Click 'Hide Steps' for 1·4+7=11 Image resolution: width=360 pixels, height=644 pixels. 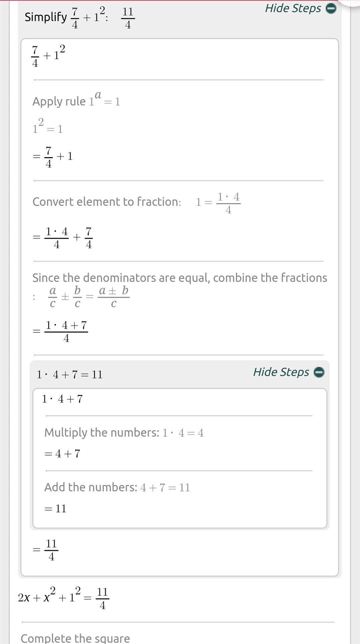[x=281, y=372]
